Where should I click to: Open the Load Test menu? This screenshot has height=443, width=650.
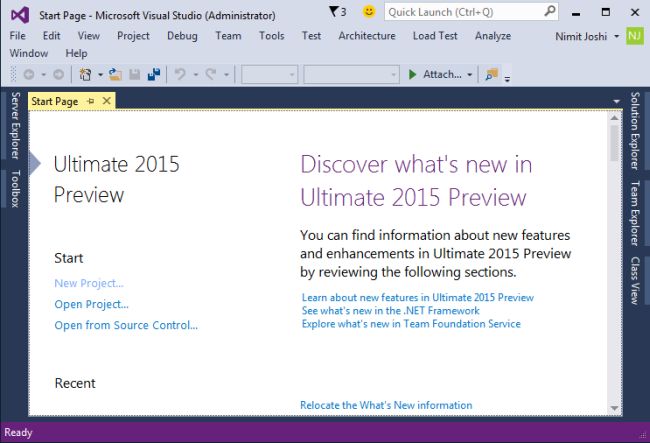(x=435, y=36)
